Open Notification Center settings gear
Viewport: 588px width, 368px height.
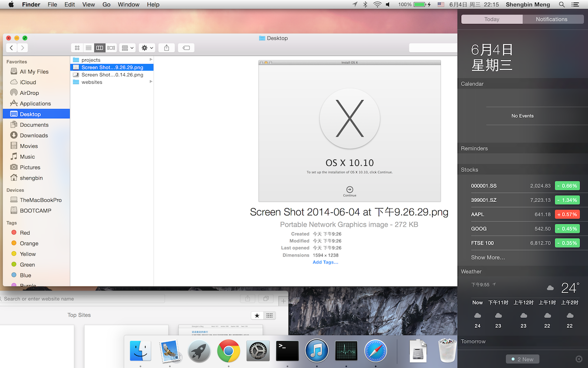[579, 359]
